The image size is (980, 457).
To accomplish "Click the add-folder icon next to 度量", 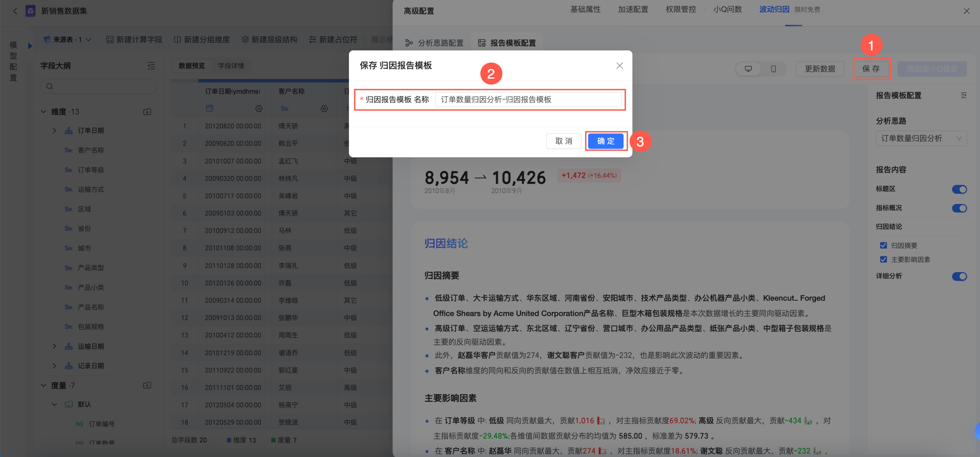I will coord(147,385).
